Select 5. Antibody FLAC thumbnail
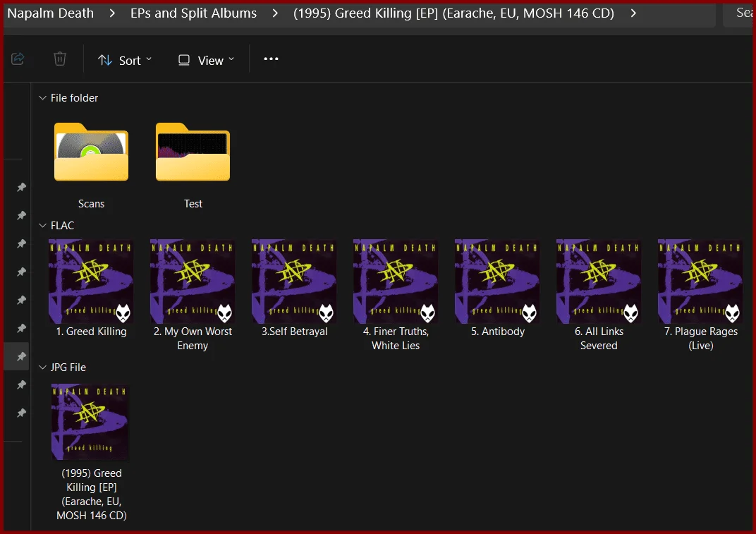 tap(497, 281)
